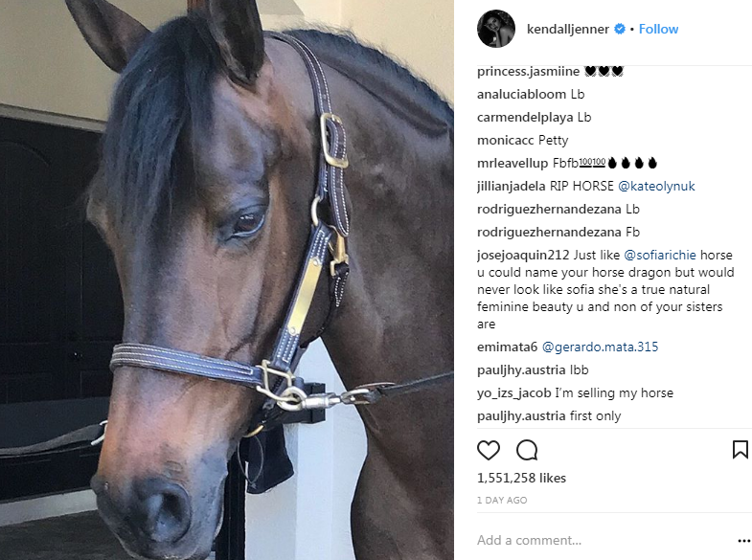752x560 pixels.
Task: Click the horse photo
Action: [x=227, y=280]
